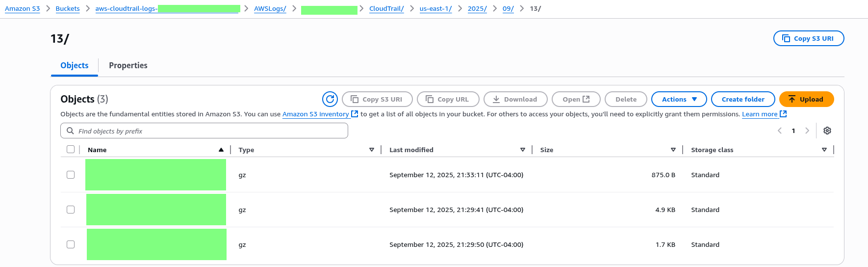This screenshot has width=868, height=267.
Task: Toggle the select all objects checkbox
Action: pyautogui.click(x=71, y=149)
